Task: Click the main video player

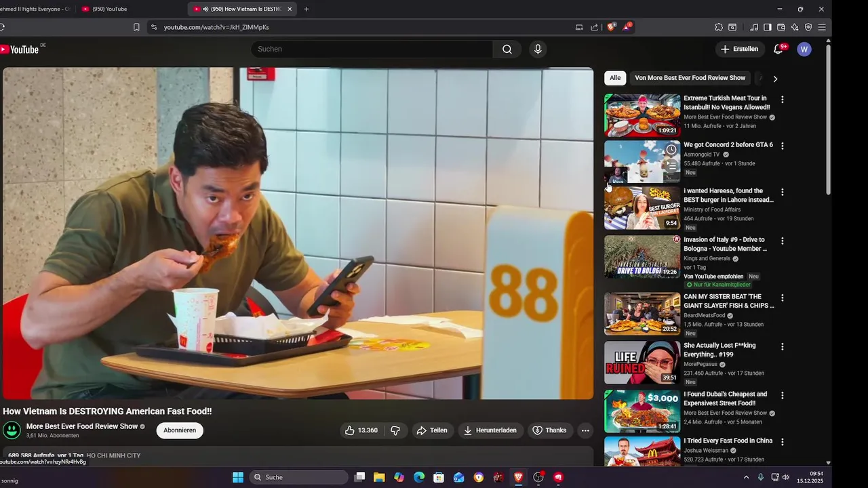Action: pos(298,233)
